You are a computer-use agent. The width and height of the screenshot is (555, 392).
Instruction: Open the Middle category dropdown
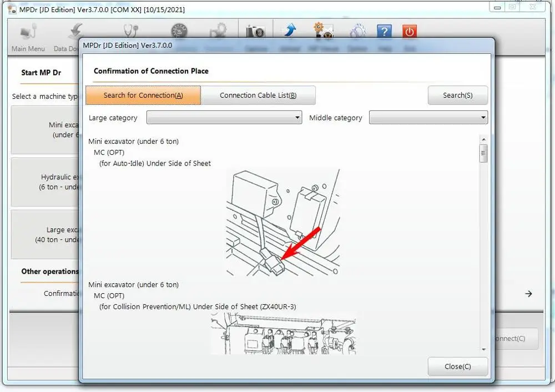tap(428, 118)
